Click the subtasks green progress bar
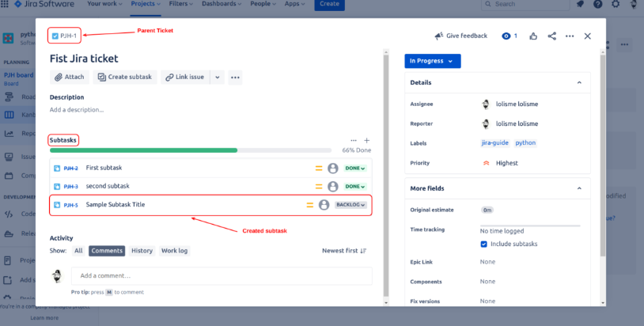Image resolution: width=644 pixels, height=326 pixels. coord(143,150)
